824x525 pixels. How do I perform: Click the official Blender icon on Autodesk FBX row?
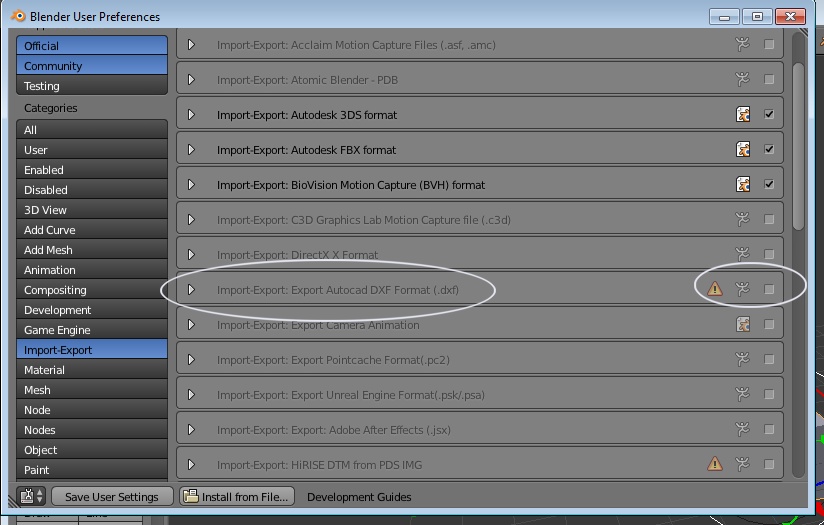coord(743,149)
